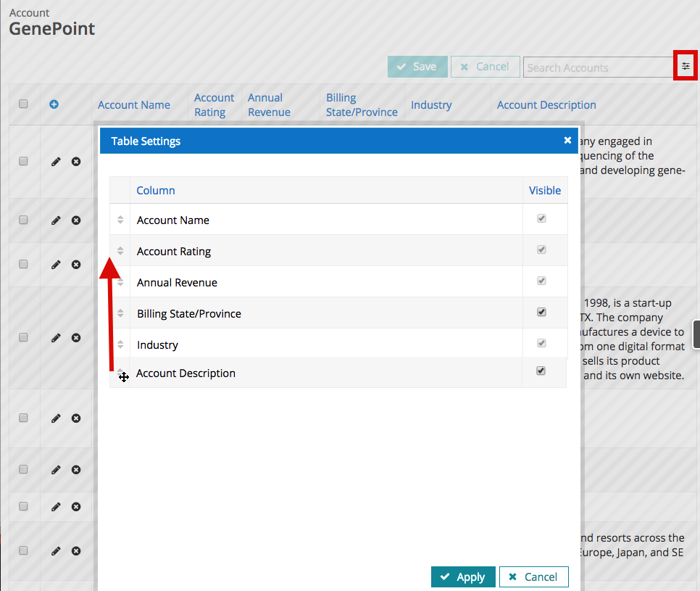The width and height of the screenshot is (700, 591).
Task: Close the Table Settings dialog
Action: pos(567,141)
